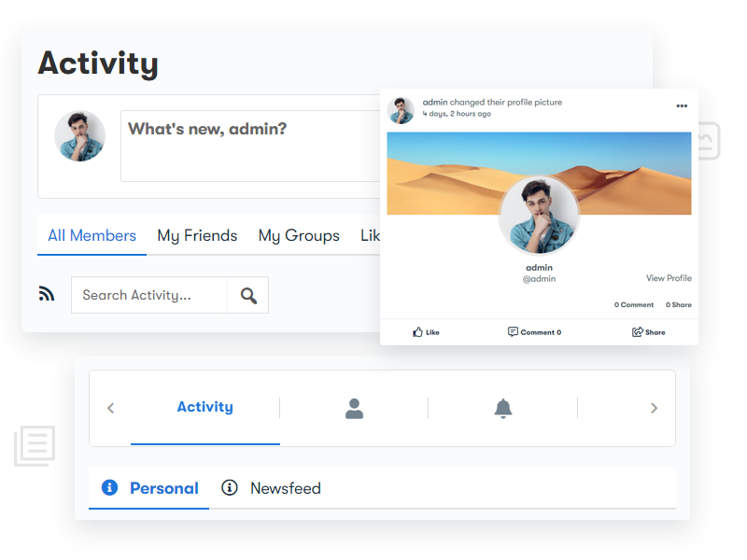Open the profile person icon tab
The image size is (747, 560).
pyautogui.click(x=354, y=409)
